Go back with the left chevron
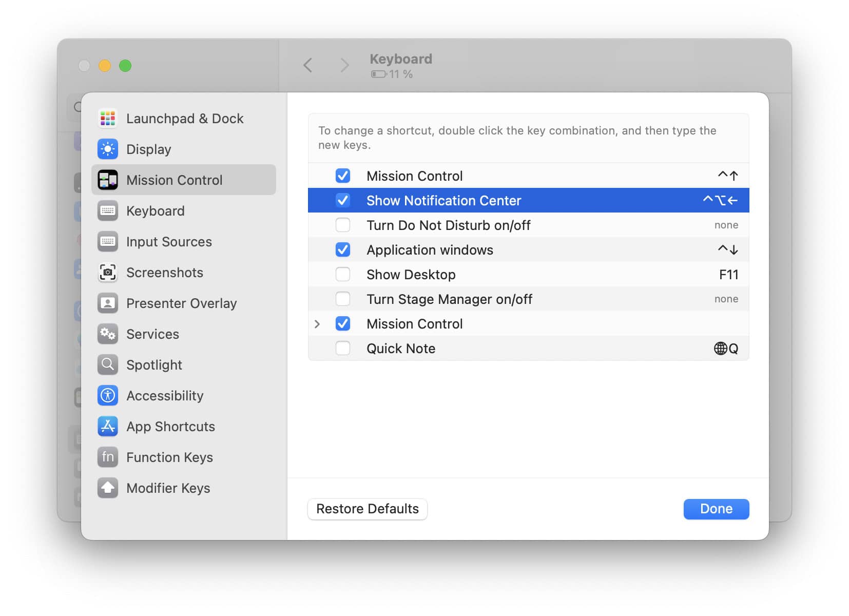 click(307, 65)
